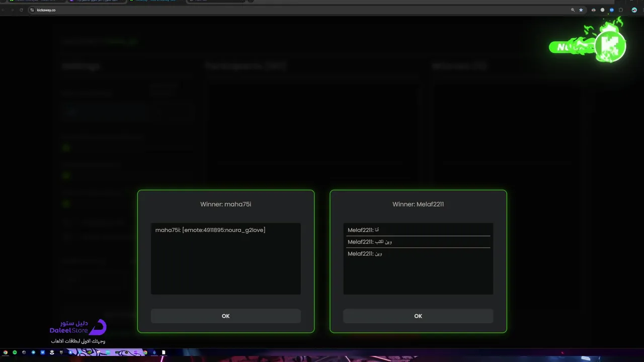Open the NVIDIA app in taskbar
The width and height of the screenshot is (644, 362).
89,352
